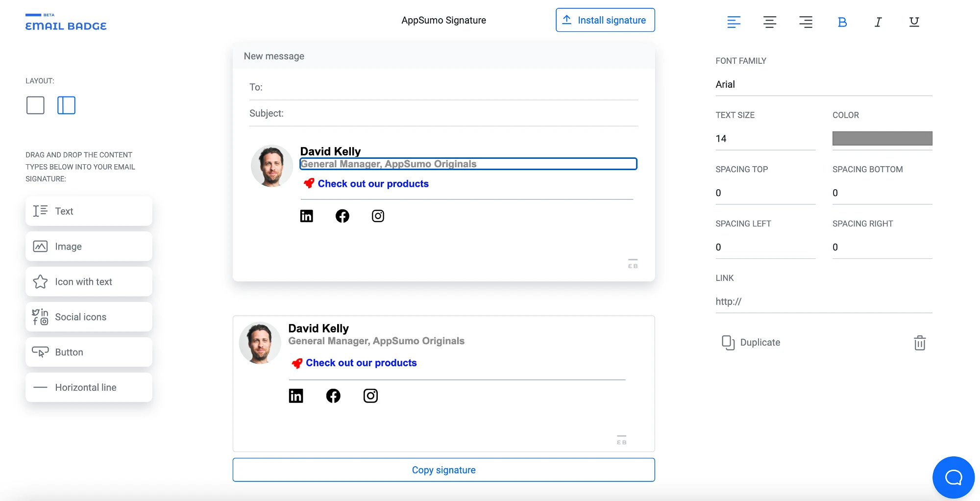The height and width of the screenshot is (501, 980).
Task: Open the chat support bubble
Action: 953,477
